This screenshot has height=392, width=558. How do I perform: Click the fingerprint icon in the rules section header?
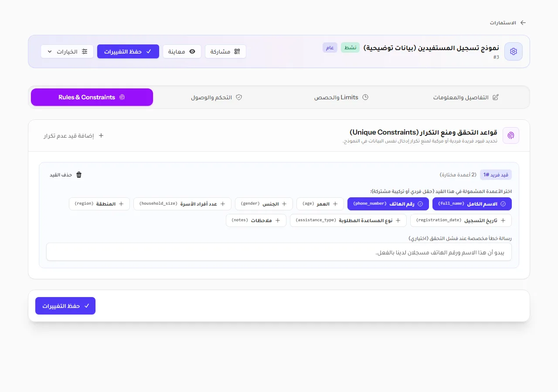point(511,135)
